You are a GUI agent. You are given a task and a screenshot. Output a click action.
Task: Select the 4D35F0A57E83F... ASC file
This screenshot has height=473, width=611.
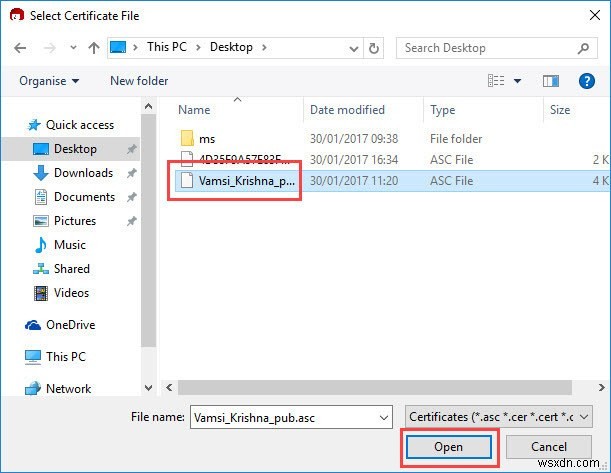244,160
